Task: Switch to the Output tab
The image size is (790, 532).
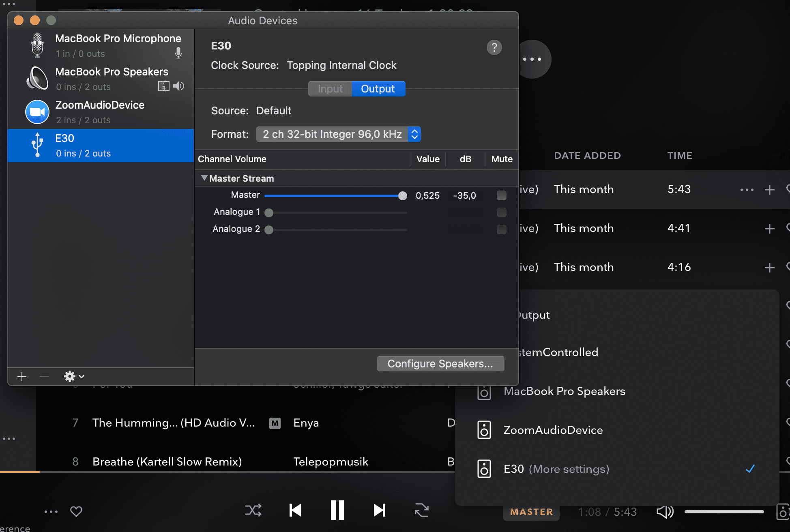Action: click(x=378, y=89)
